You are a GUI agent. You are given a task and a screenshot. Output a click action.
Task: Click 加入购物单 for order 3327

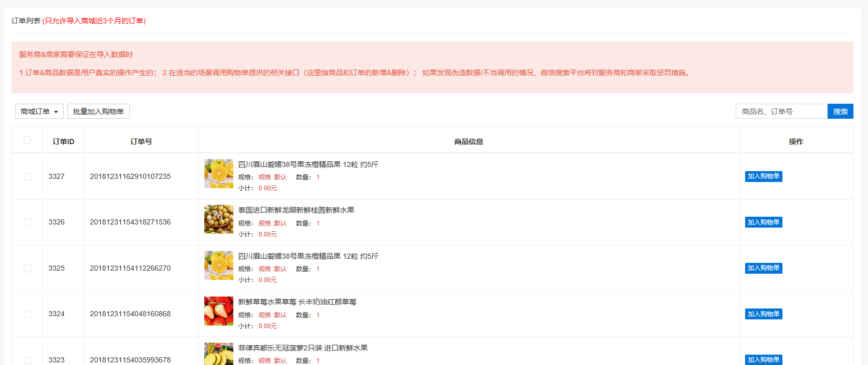pos(763,176)
